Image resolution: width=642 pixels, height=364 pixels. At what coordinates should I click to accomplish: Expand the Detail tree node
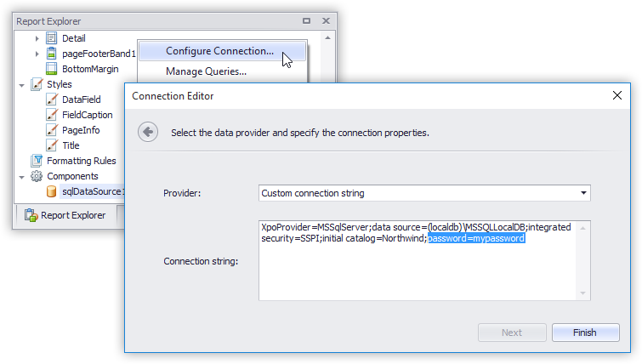(x=37, y=38)
